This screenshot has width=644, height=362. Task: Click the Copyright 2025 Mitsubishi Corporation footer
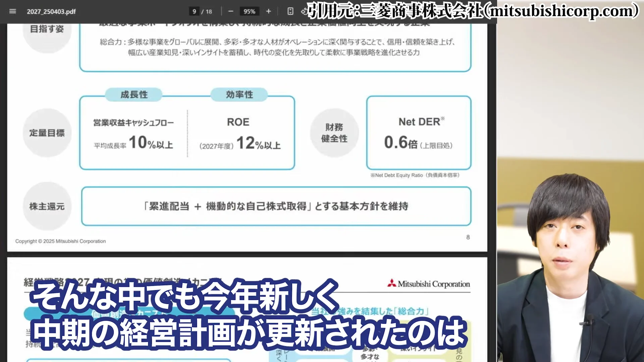[60, 241]
